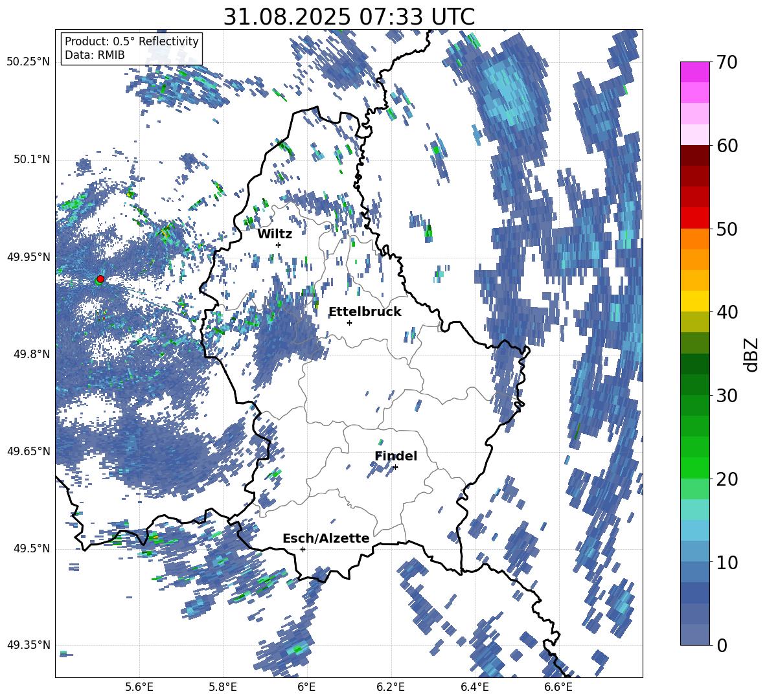
Task: Click the 49.8°N latitude label
Action: [31, 354]
